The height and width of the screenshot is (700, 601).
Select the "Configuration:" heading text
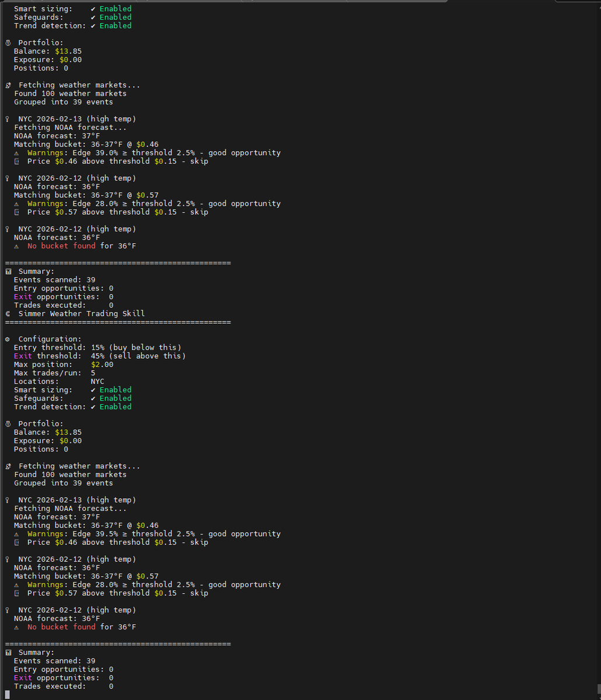coord(50,339)
